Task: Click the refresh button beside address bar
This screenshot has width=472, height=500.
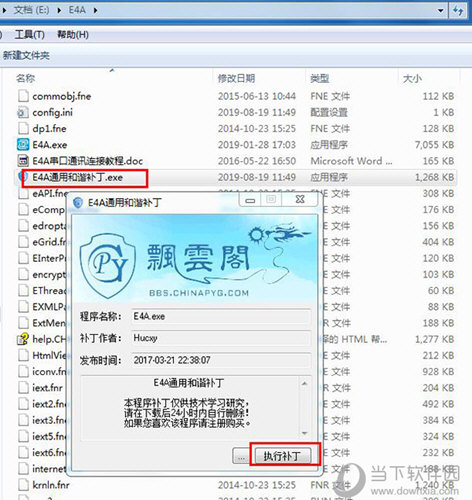Action: (458, 11)
